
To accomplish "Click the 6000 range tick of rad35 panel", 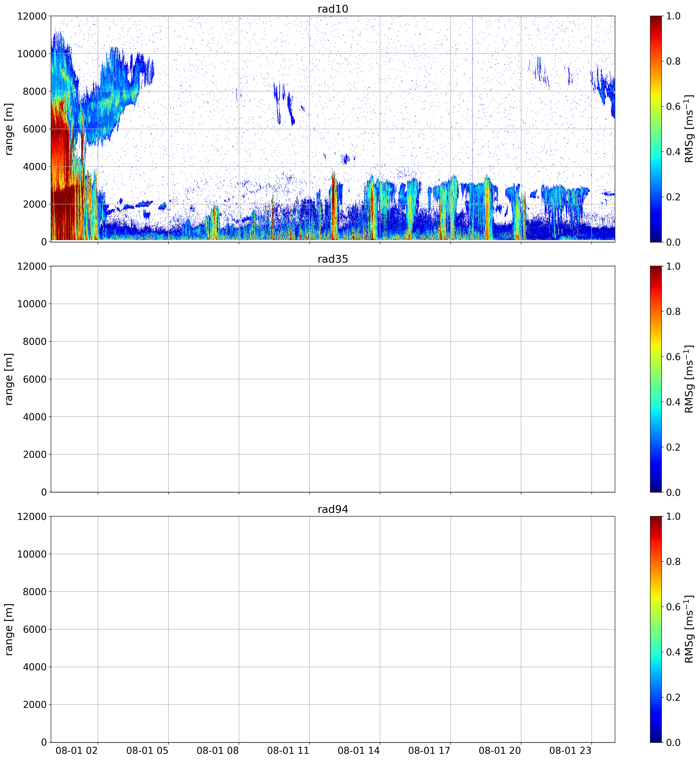I will (35, 379).
